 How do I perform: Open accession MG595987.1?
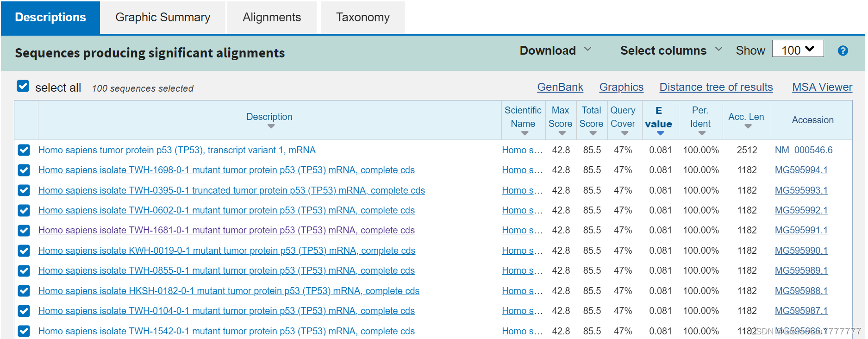tap(801, 311)
